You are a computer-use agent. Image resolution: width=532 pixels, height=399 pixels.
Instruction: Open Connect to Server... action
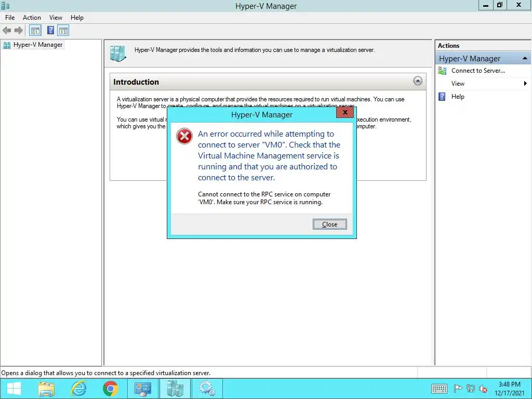pos(478,71)
